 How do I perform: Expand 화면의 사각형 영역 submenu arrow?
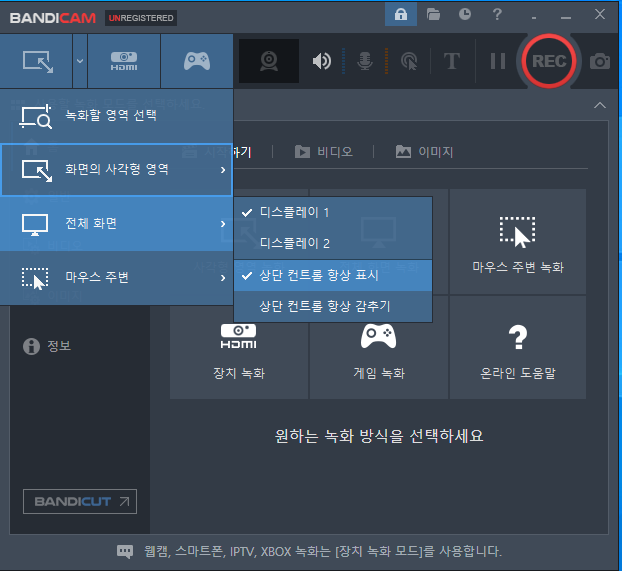point(223,170)
